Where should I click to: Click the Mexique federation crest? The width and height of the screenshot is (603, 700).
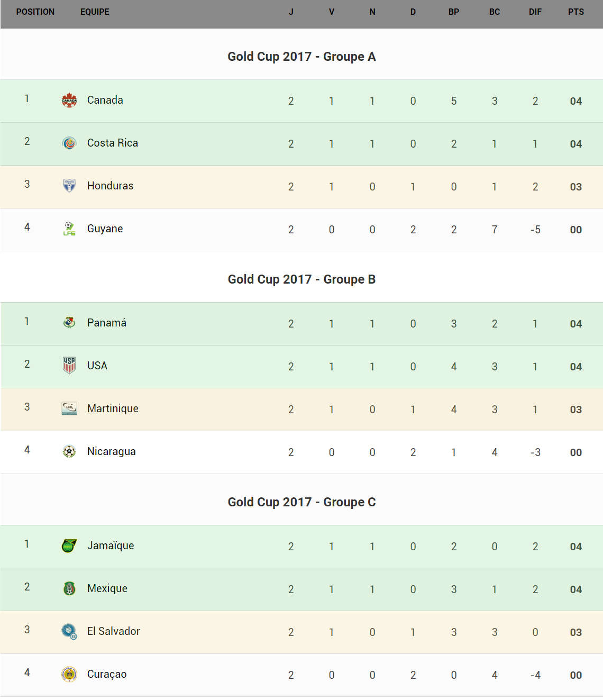[69, 588]
